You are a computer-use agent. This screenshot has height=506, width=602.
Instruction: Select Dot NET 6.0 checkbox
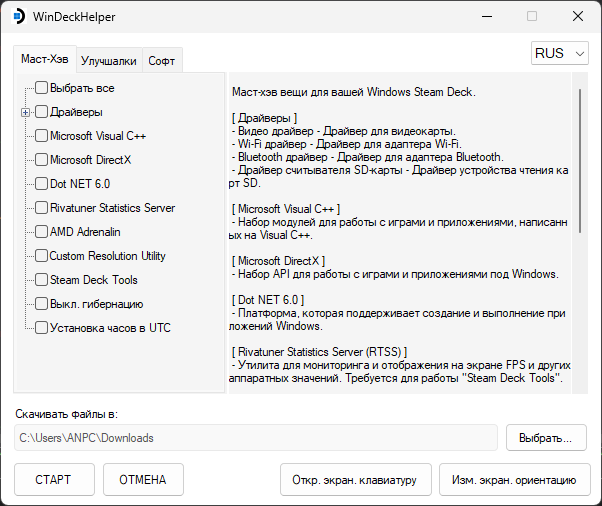[x=41, y=184]
